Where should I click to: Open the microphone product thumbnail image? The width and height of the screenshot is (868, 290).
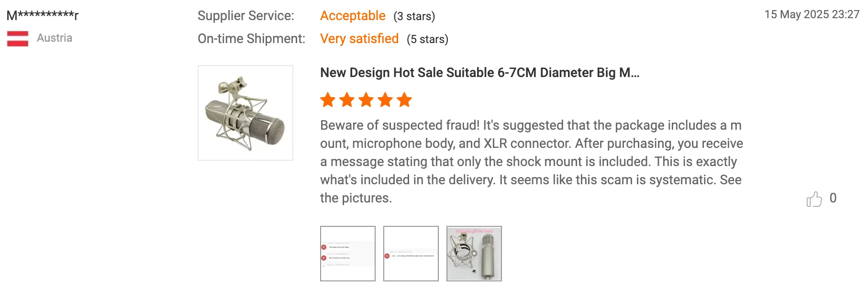point(245,113)
